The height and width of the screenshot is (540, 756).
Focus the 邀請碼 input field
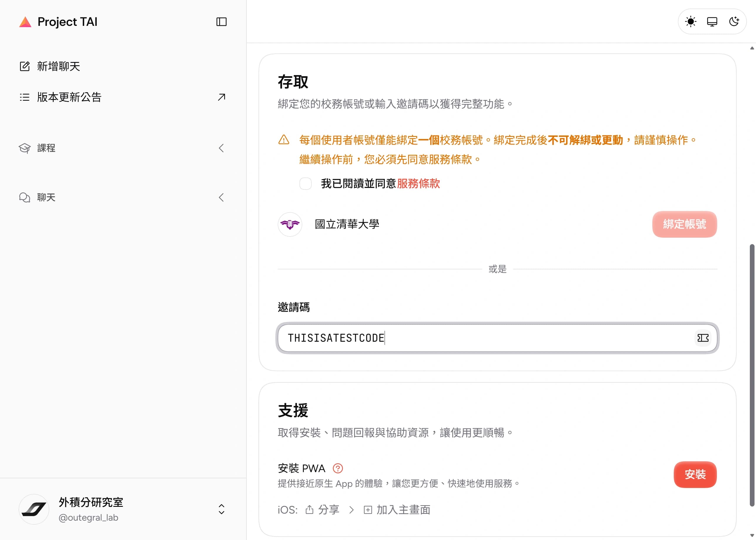click(x=497, y=338)
